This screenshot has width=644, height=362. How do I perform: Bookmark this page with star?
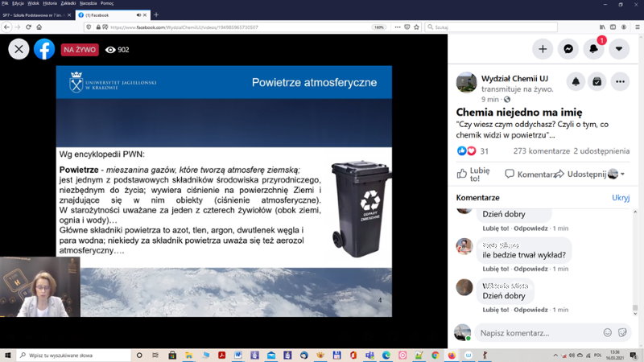tap(416, 27)
